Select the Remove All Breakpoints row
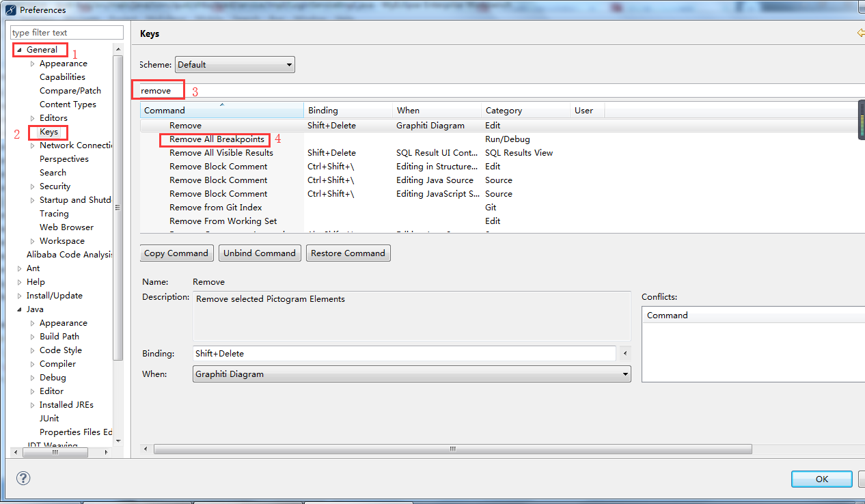Image resolution: width=865 pixels, height=504 pixels. pyautogui.click(x=215, y=139)
